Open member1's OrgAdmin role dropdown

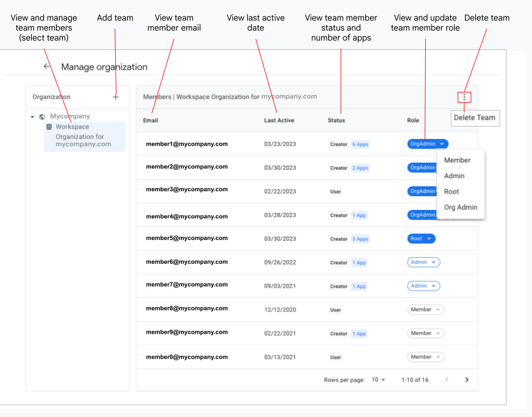pos(428,144)
